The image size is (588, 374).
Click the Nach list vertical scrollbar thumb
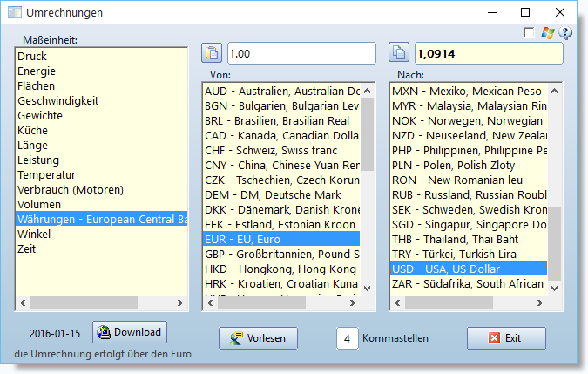[x=554, y=244]
